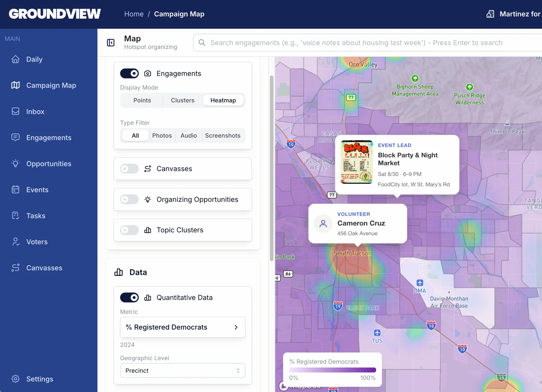Click the chart icon beside Data heading
Viewport: 542px width, 392px height.
pos(119,272)
